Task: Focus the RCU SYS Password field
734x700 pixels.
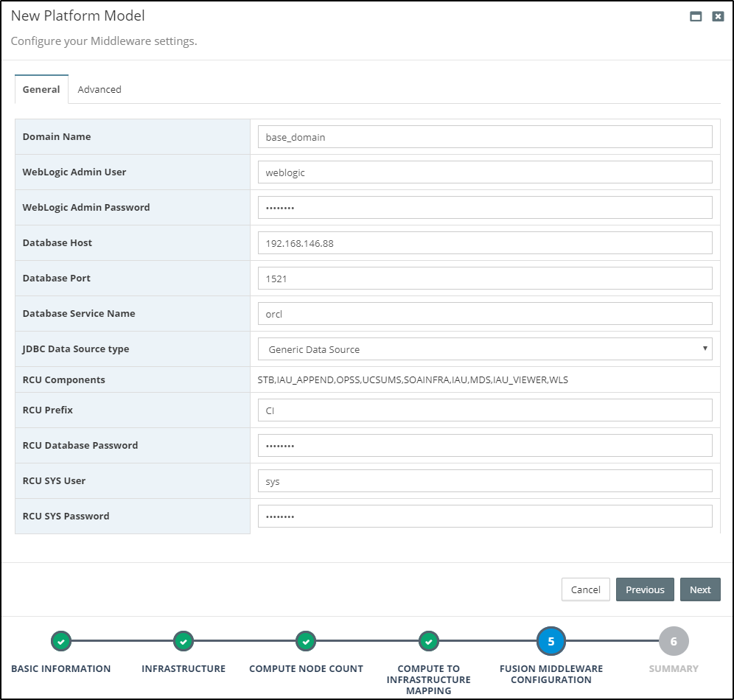Action: click(484, 517)
